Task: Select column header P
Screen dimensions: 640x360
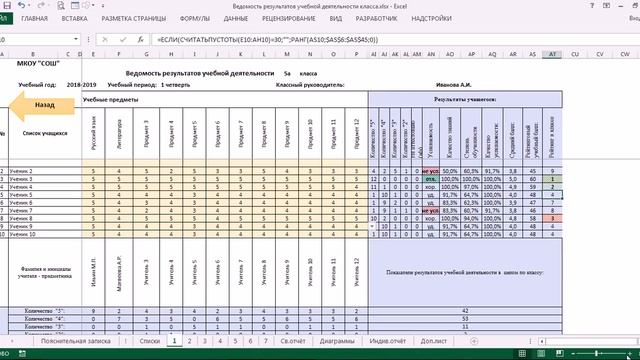Action: [x=356, y=54]
